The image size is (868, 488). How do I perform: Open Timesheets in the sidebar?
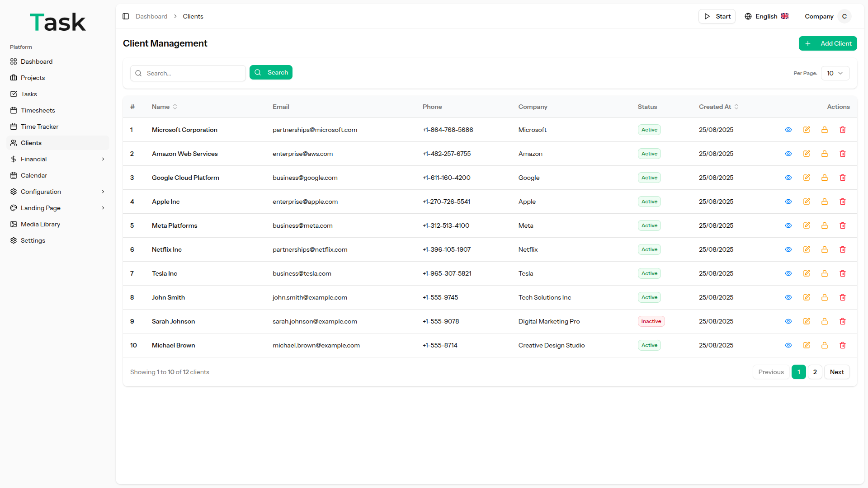click(x=38, y=110)
